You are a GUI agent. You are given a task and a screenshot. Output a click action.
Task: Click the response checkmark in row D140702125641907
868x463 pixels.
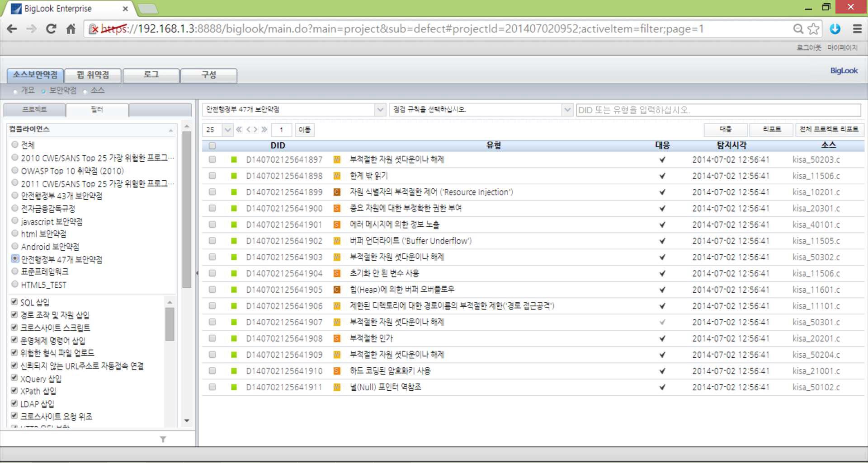click(662, 322)
